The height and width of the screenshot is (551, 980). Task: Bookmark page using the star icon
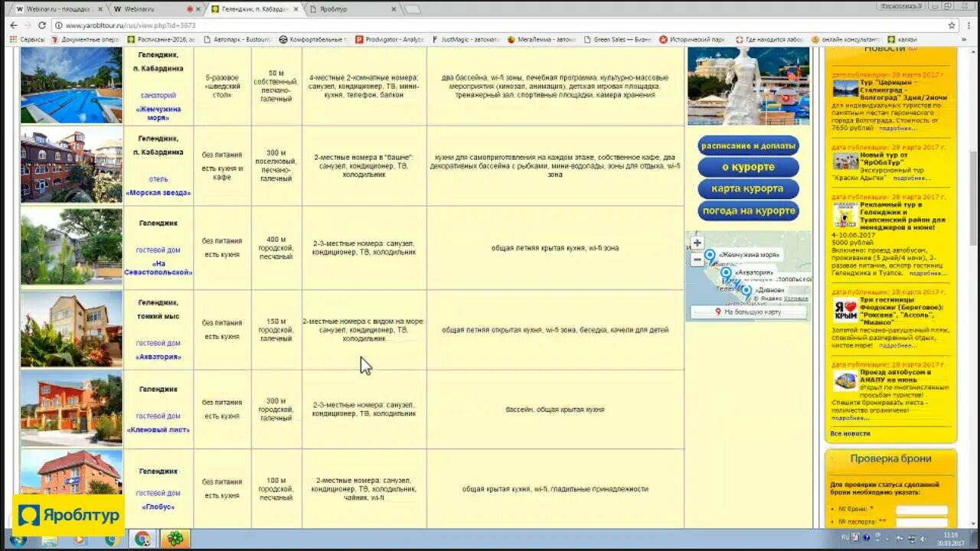click(952, 25)
